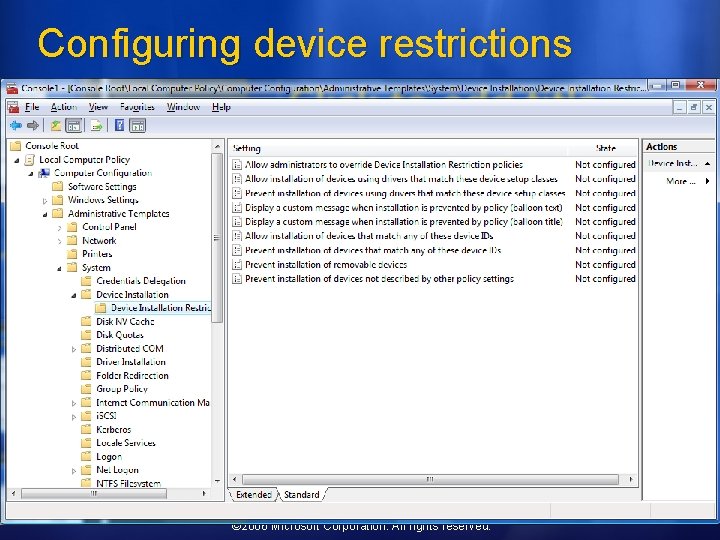The width and height of the screenshot is (720, 540).
Task: Click policy icon for Prevent installation of removable devices
Action: tap(237, 265)
